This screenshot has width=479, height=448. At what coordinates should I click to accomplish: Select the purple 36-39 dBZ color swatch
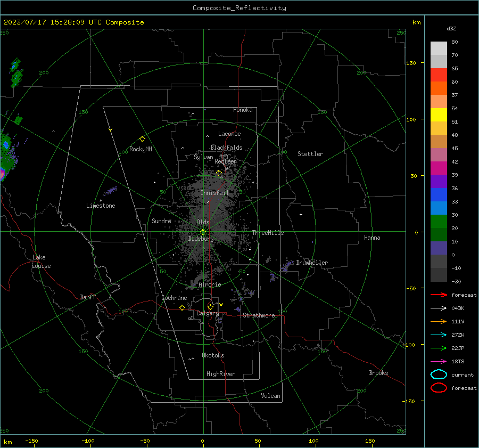(439, 181)
